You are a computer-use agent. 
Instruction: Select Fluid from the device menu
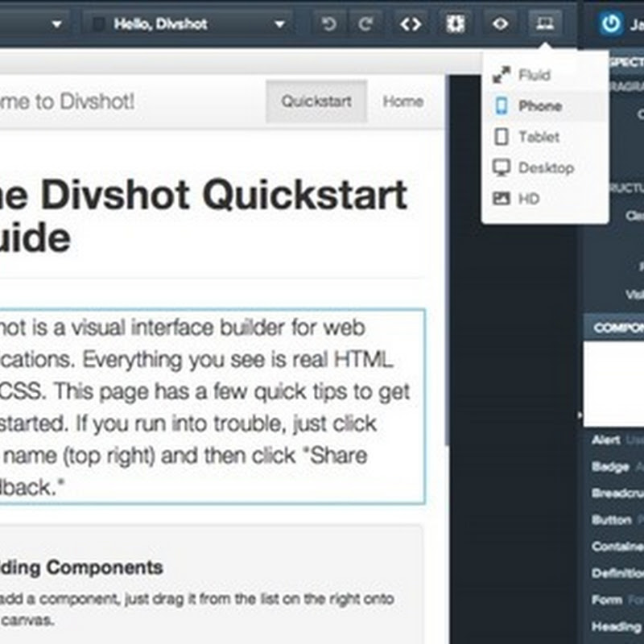click(545, 75)
